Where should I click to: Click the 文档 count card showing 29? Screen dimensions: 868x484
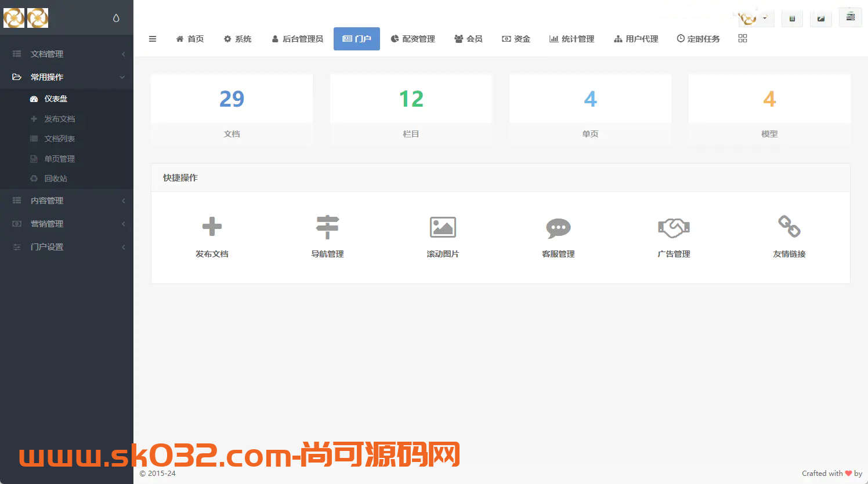point(232,110)
